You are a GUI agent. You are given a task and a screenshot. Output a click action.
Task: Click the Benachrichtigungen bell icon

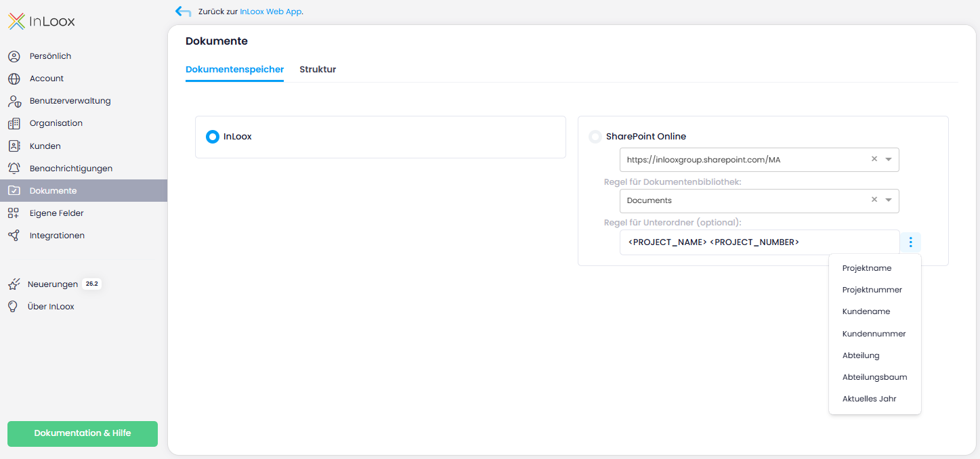[x=14, y=168]
